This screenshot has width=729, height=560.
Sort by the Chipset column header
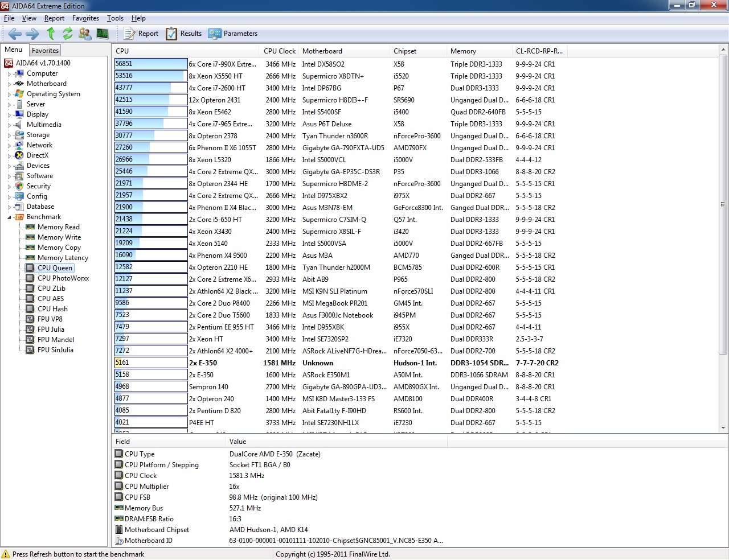click(x=418, y=51)
